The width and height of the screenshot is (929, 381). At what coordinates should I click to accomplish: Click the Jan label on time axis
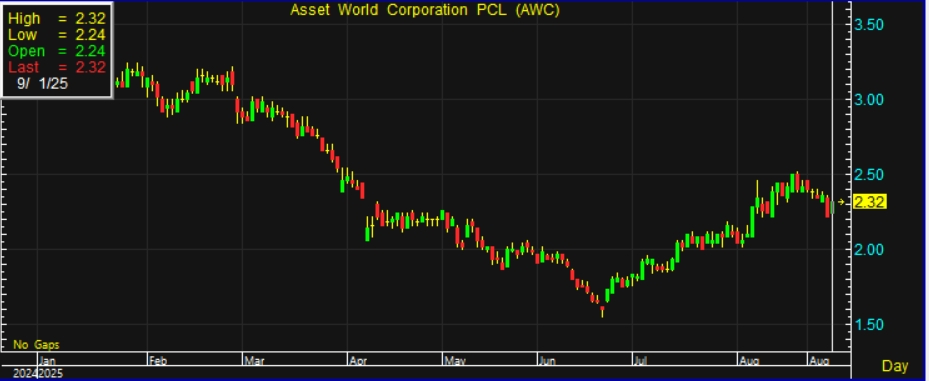tap(47, 360)
